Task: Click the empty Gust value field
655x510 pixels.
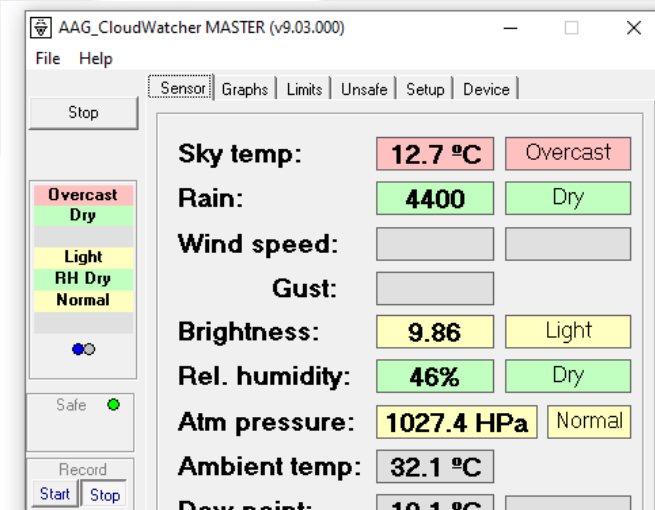Action: [x=435, y=288]
